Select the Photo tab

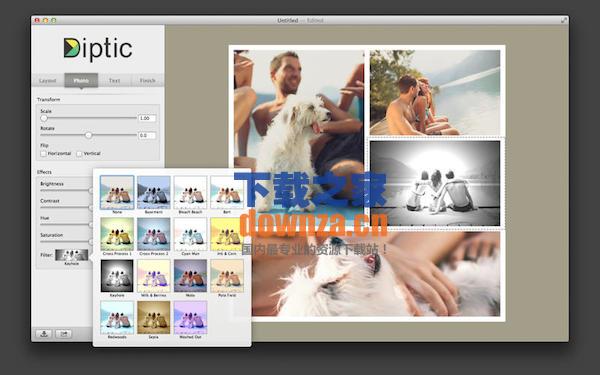pos(81,80)
